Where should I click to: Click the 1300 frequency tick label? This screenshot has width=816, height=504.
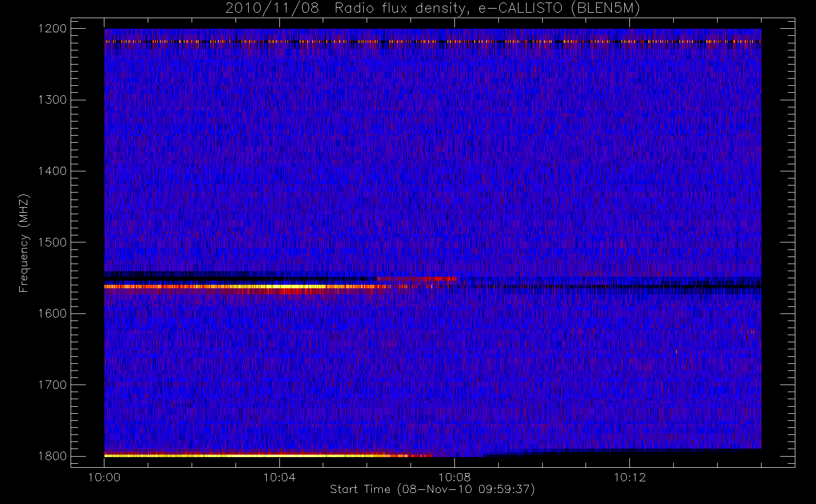click(x=52, y=100)
